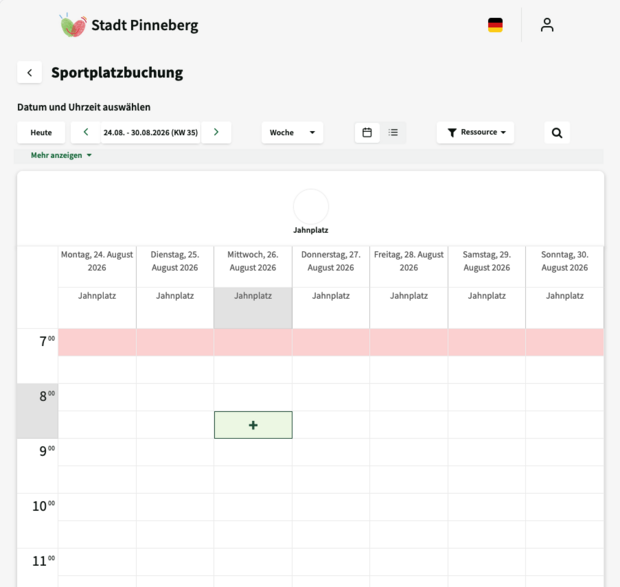Click the red blocked 7:00 slot on Montag

click(97, 342)
